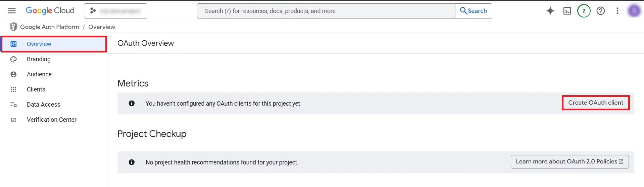The height and width of the screenshot is (187, 644).
Task: Click the Metrics section heading
Action: pyautogui.click(x=133, y=83)
